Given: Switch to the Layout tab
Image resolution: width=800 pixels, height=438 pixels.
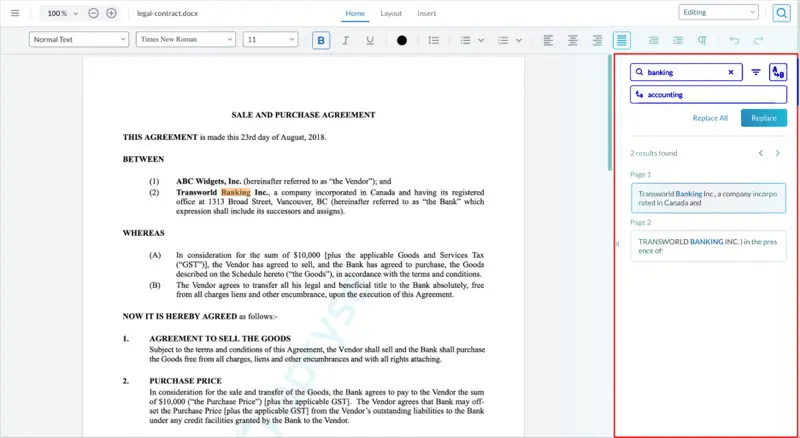Looking at the screenshot, I should 391,14.
